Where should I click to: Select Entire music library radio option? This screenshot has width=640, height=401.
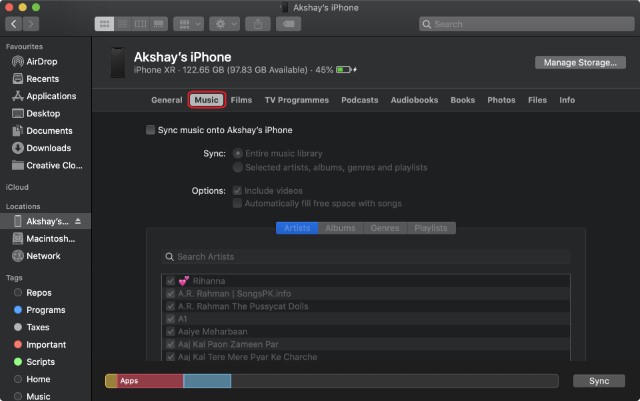coord(238,154)
